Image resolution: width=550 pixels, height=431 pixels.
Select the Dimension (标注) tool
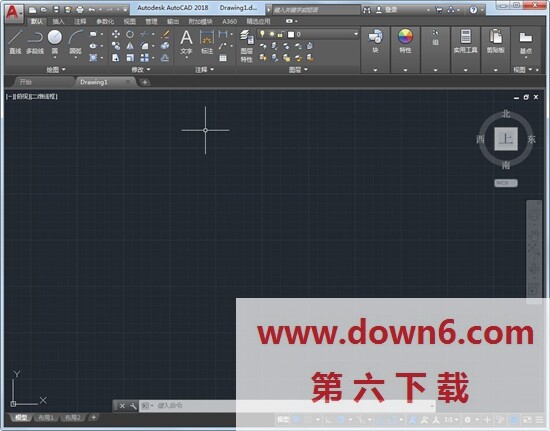point(207,42)
